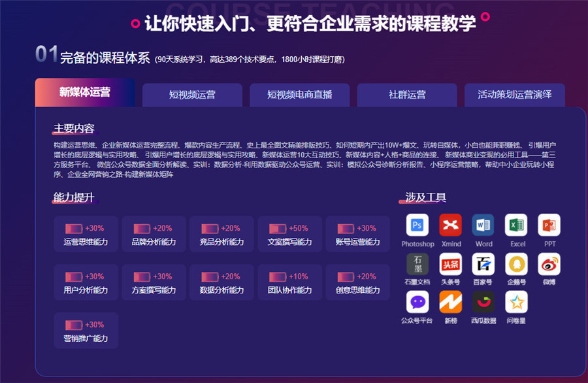Click the 企鹅号 icon

tap(517, 264)
